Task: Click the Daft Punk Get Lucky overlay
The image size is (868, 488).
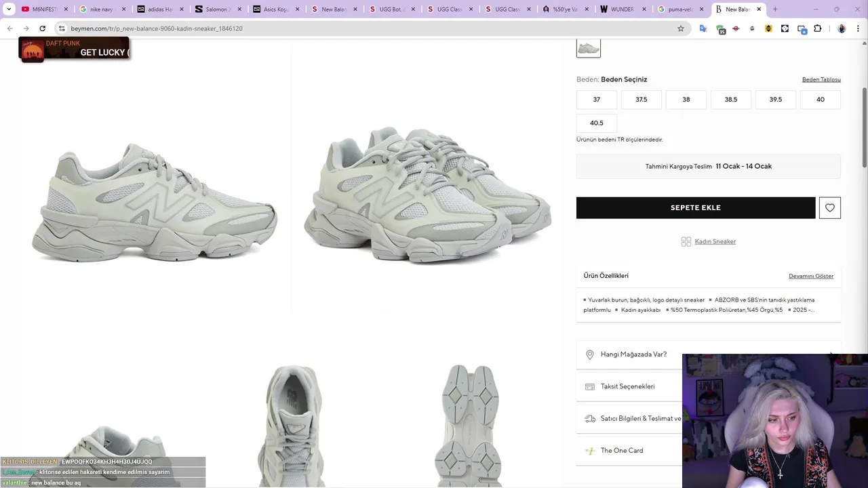Action: pos(74,49)
